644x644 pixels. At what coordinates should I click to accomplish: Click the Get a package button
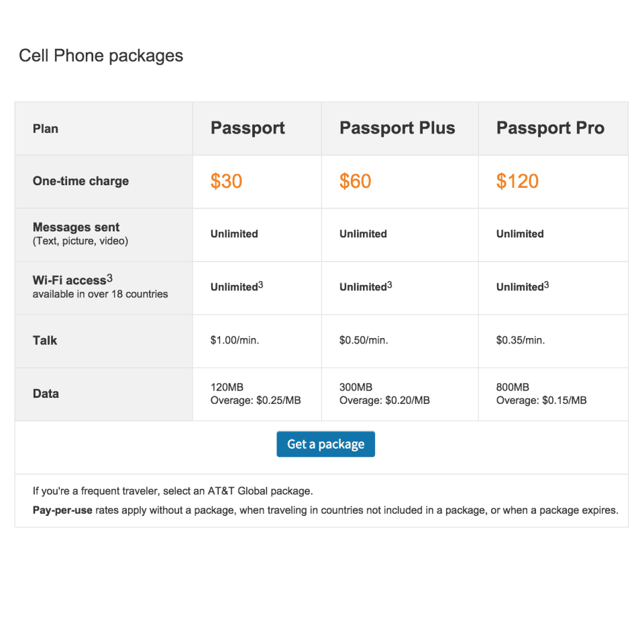click(x=325, y=444)
